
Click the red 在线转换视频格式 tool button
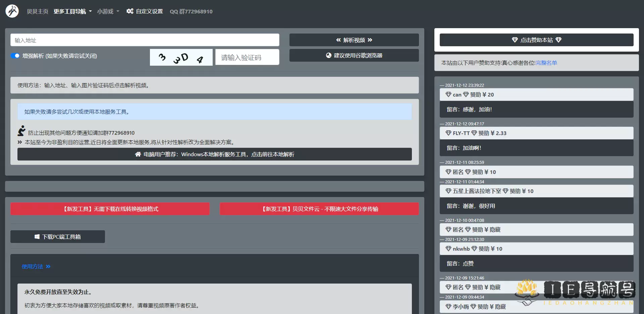[x=110, y=209]
